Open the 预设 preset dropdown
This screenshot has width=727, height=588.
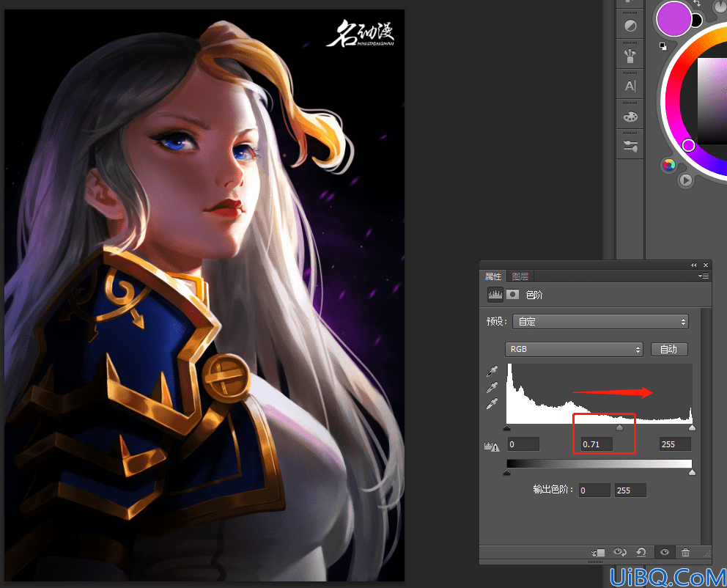coord(600,322)
